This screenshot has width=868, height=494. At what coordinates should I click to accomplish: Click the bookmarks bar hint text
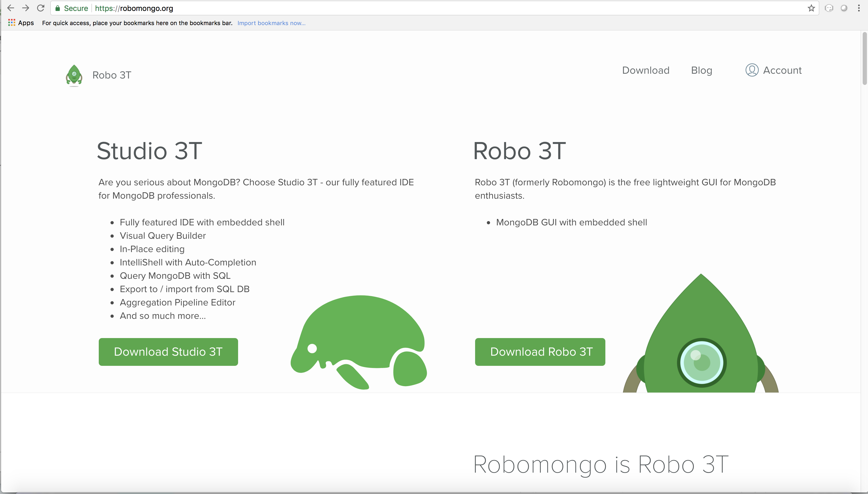tap(137, 23)
